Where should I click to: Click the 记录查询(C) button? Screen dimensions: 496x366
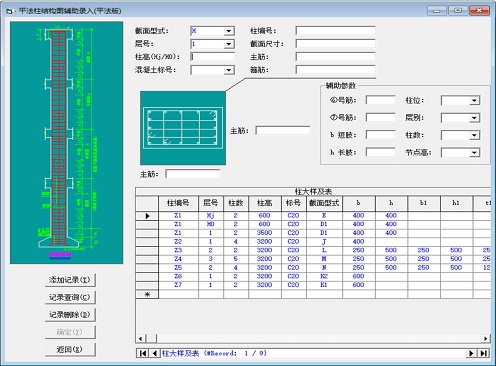70,297
